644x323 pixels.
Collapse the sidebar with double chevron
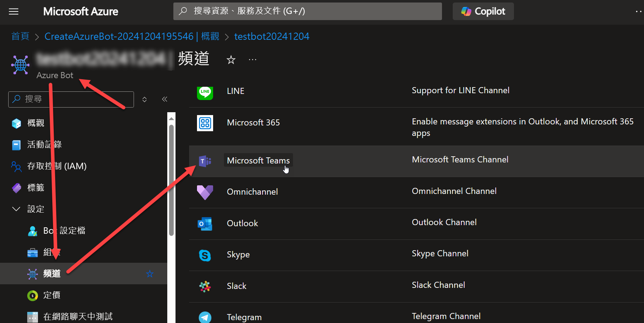[x=164, y=99]
